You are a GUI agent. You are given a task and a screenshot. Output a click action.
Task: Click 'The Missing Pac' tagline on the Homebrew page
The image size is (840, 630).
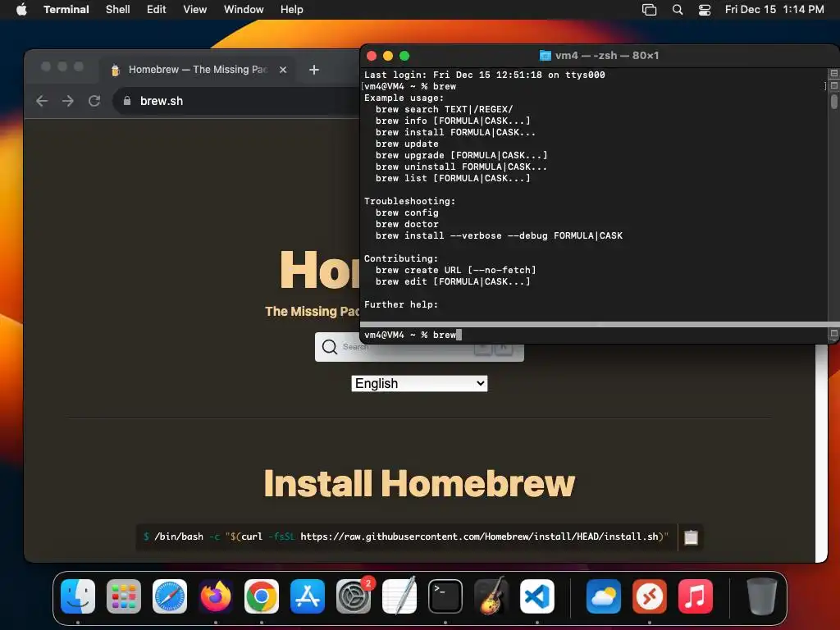pos(313,311)
